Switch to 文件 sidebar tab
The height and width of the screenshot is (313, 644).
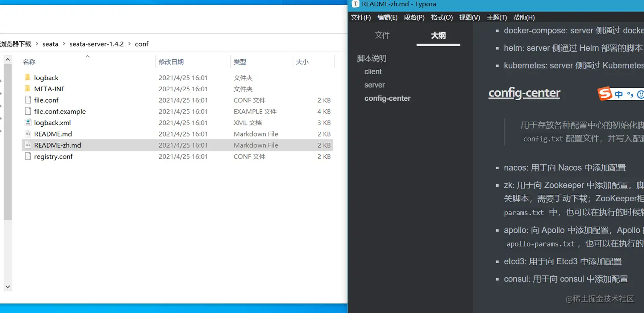[x=382, y=35]
